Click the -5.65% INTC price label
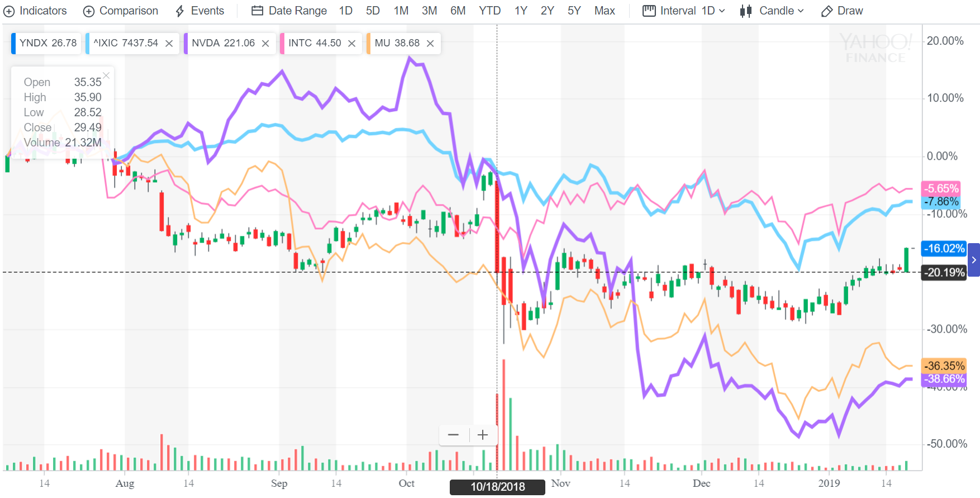 point(941,188)
